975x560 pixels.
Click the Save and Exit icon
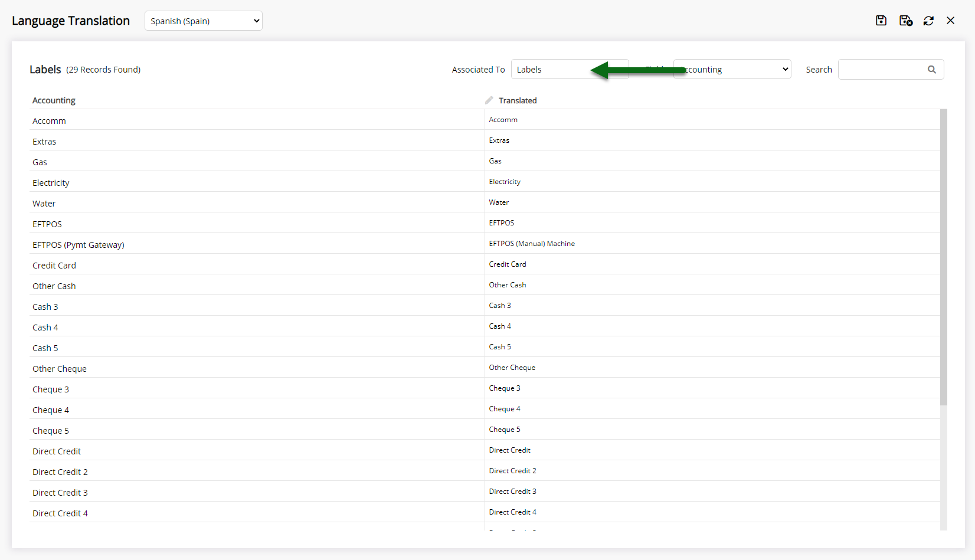tap(906, 21)
